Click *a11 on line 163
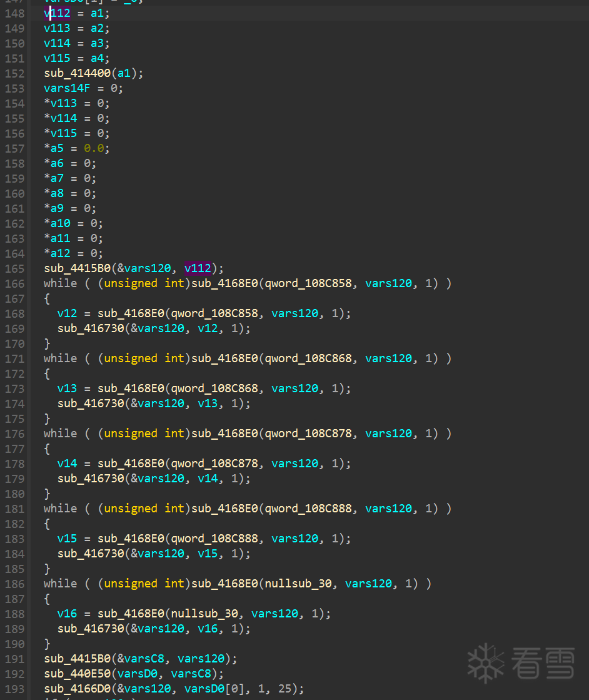 (x=57, y=238)
